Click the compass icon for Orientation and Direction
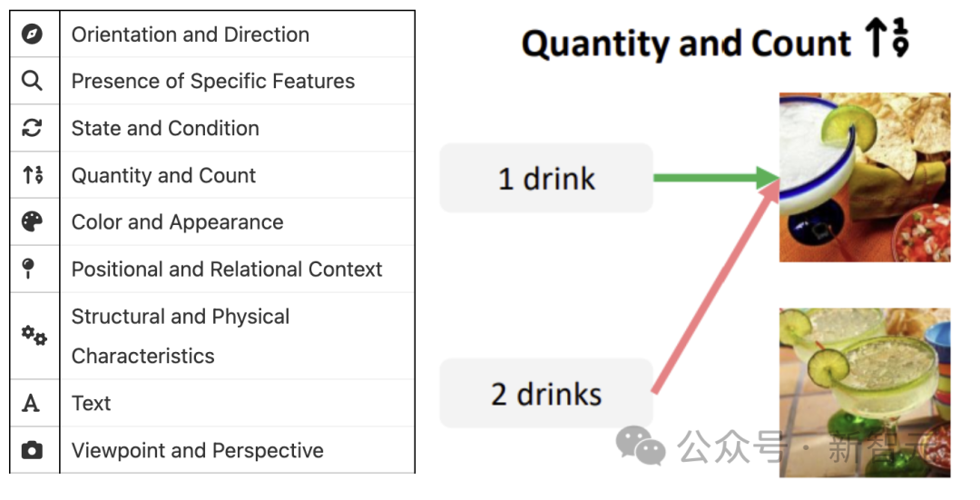The image size is (980, 500). coord(33,34)
